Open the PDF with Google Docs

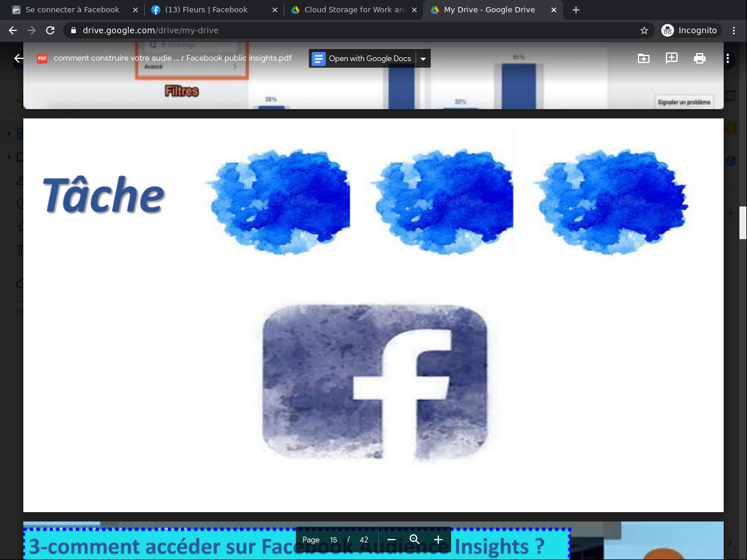tap(362, 58)
